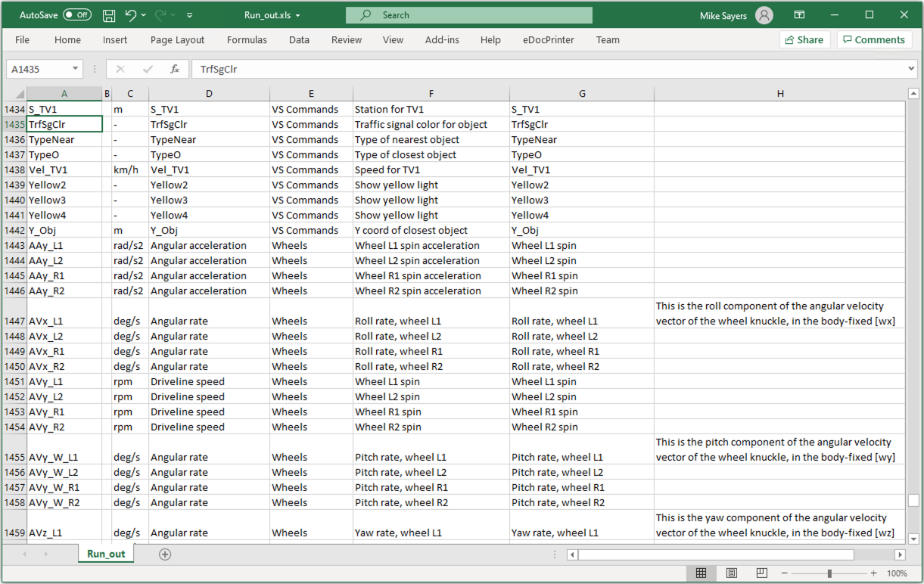
Task: Select the Run_out sheet tab
Action: pos(106,554)
